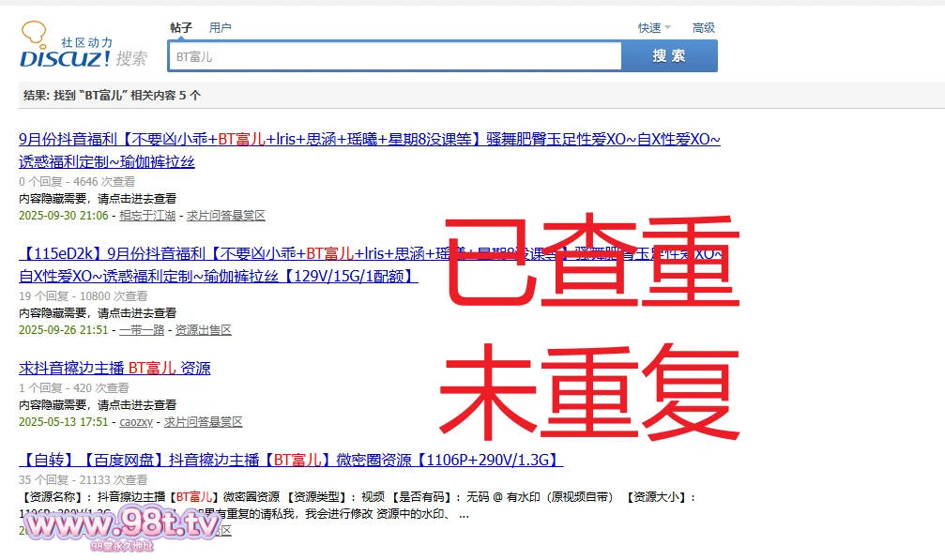
Task: Open the result starting with 【自转】【百度网盘】
Action: tap(291, 461)
